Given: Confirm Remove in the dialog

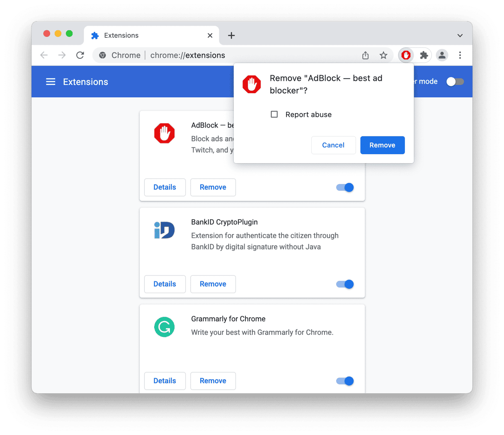Looking at the screenshot, I should (x=382, y=145).
